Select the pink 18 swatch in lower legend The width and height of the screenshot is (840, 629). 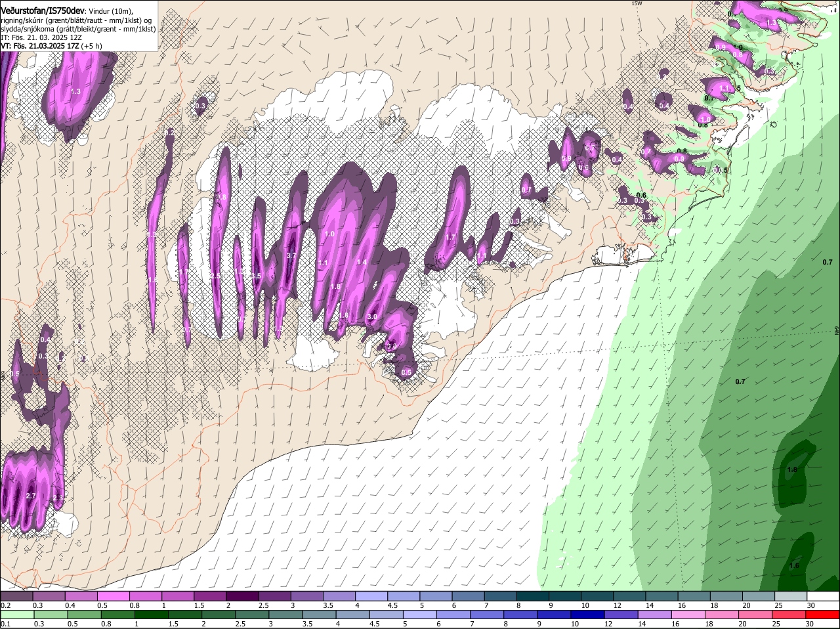pyautogui.click(x=723, y=615)
